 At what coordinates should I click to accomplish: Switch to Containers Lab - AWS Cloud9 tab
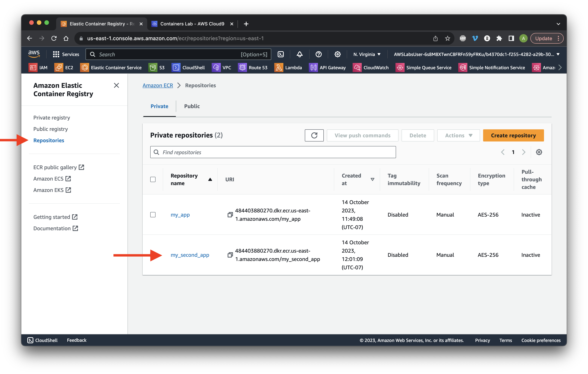pos(192,24)
